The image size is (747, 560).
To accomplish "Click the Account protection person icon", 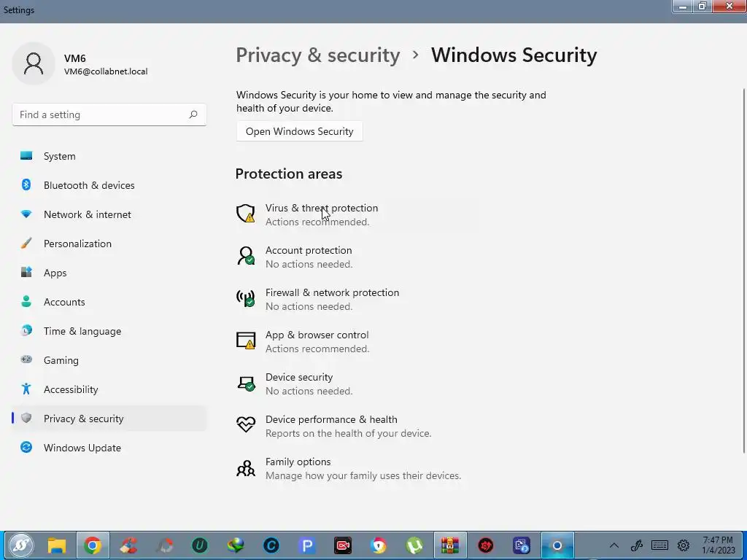I will point(246,256).
